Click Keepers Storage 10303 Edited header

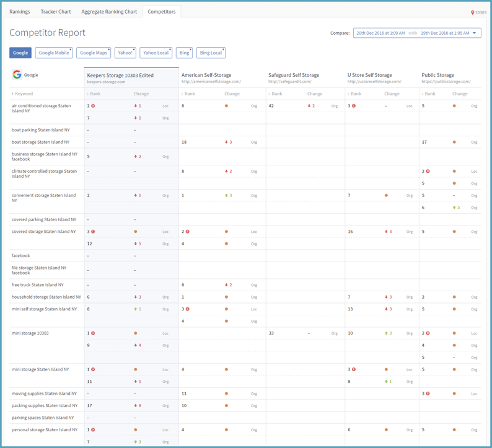click(120, 76)
